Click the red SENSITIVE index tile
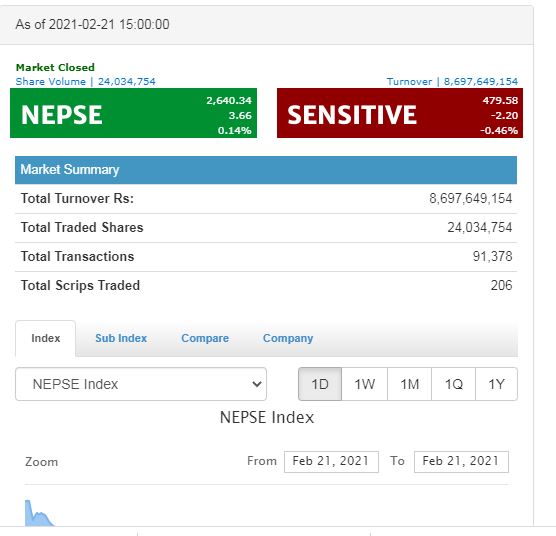 click(400, 113)
